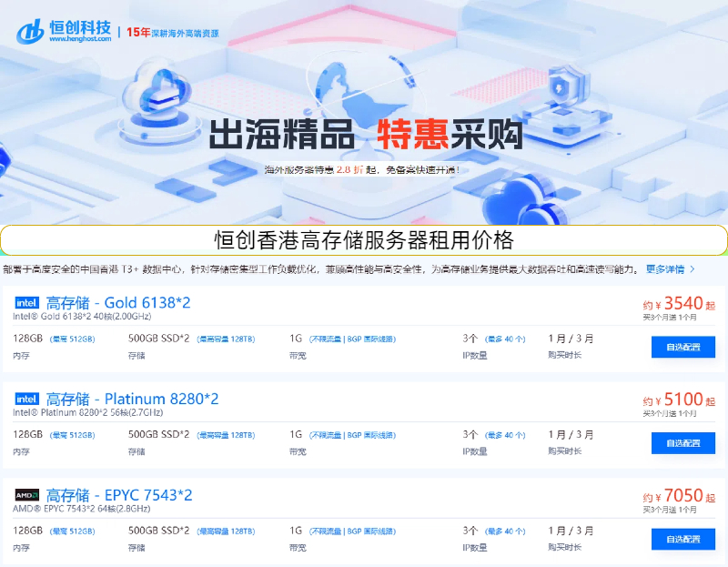Click Intel Gold 6138*2 40核(2.00GHz) spec line
This screenshot has height=567, width=728.
(x=82, y=317)
